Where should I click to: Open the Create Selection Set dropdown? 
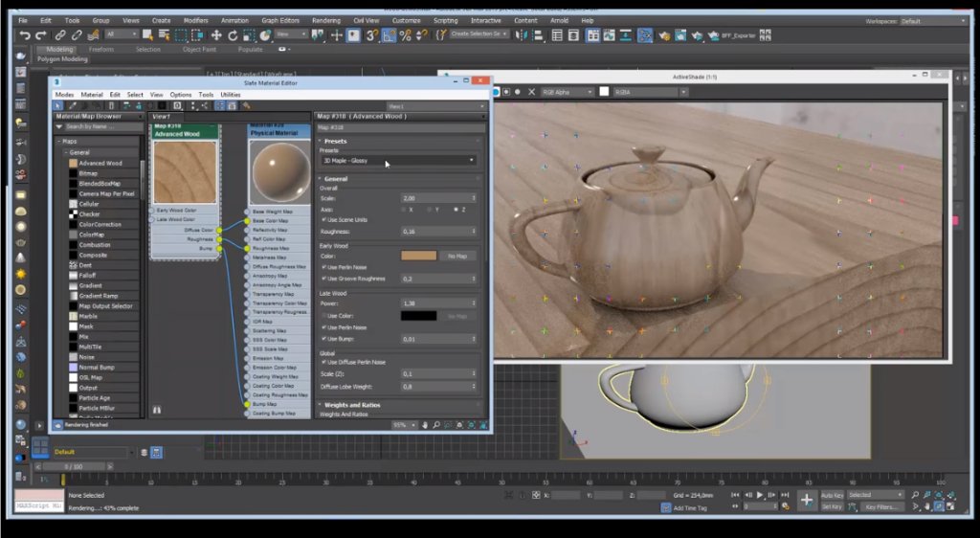[x=479, y=34]
